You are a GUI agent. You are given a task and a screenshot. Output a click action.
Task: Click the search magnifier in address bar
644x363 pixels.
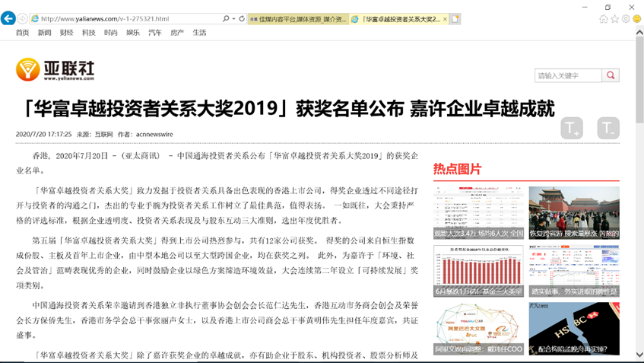click(226, 18)
